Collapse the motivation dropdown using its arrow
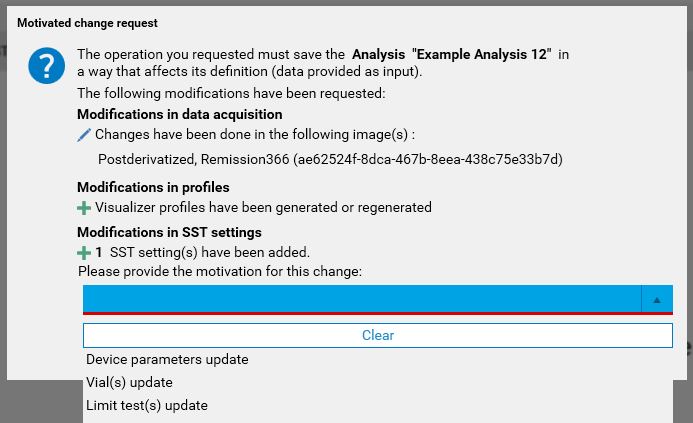The width and height of the screenshot is (693, 423). [x=657, y=299]
